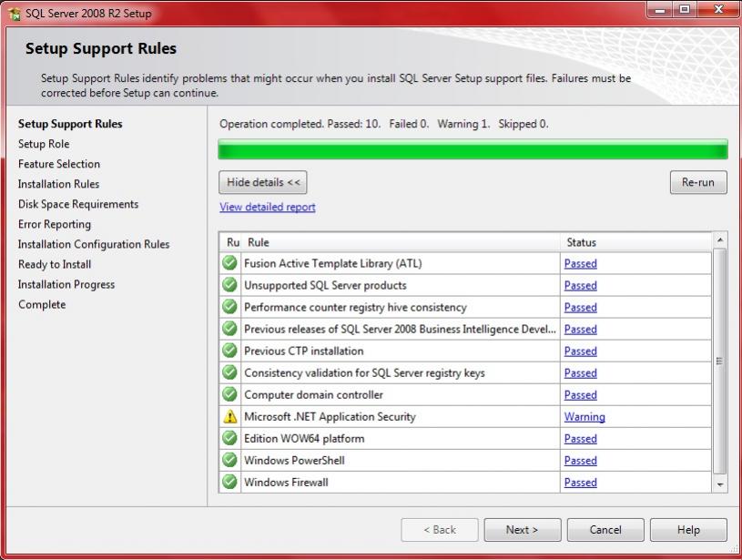Open the View detailed report link
The width and height of the screenshot is (742, 560).
[268, 207]
